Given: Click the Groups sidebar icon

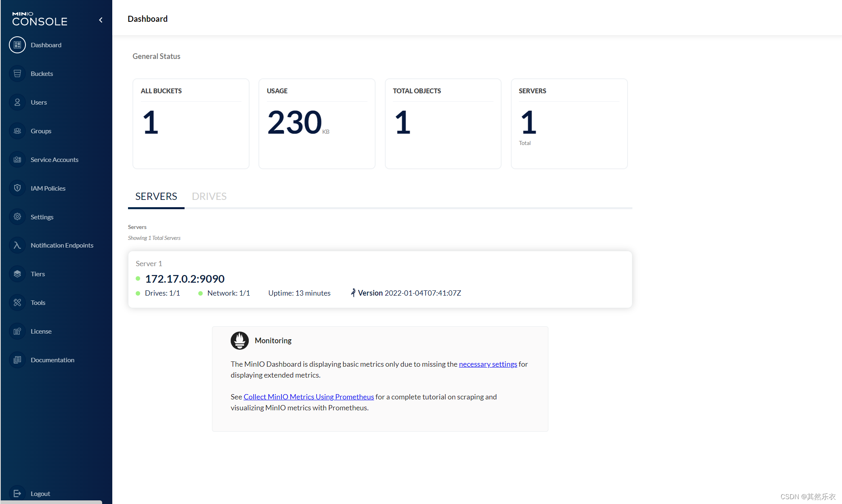Looking at the screenshot, I should 17,131.
